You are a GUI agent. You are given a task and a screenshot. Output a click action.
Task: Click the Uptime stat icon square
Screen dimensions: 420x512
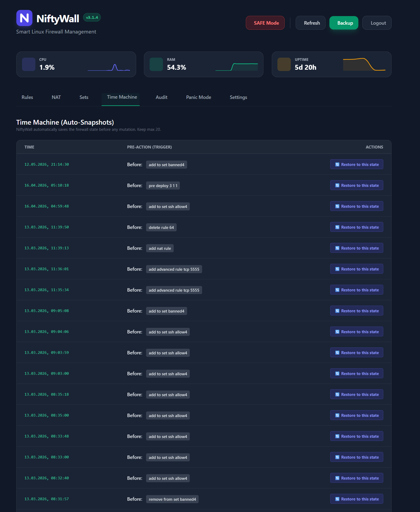click(x=284, y=64)
